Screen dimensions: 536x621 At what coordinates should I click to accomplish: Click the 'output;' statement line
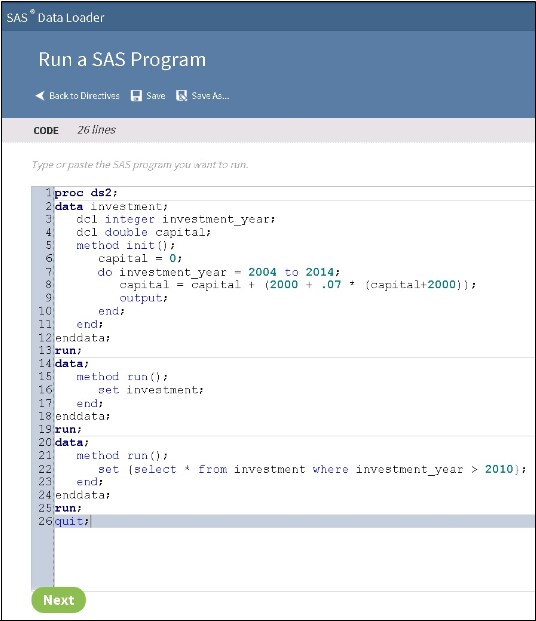[x=143, y=298]
